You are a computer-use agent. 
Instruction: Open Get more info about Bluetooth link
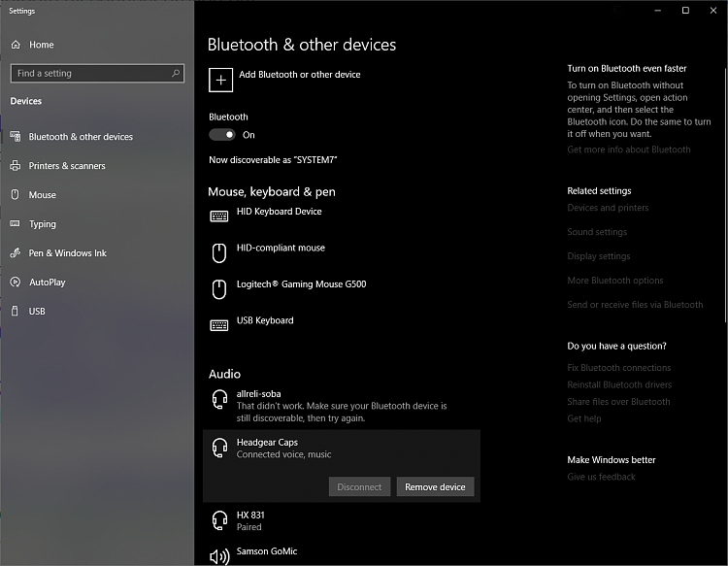pyautogui.click(x=629, y=150)
